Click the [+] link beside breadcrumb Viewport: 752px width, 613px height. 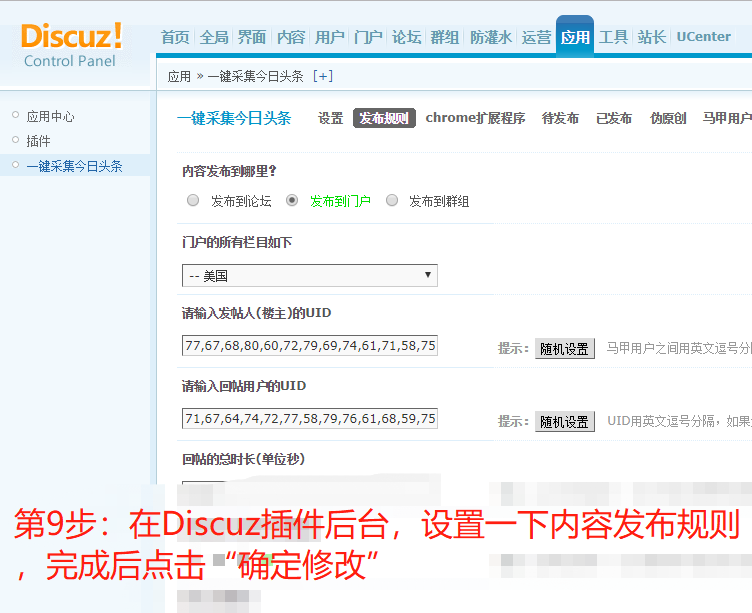tap(323, 76)
